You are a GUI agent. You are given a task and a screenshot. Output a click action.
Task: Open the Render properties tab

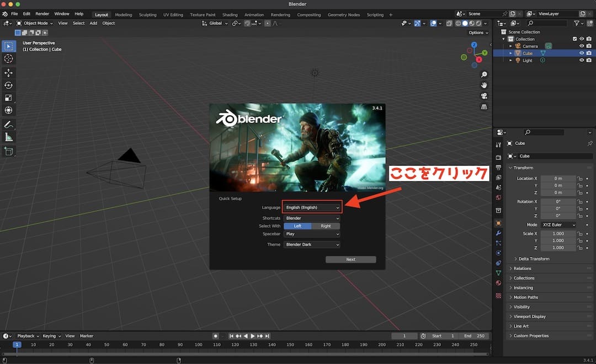(x=498, y=157)
